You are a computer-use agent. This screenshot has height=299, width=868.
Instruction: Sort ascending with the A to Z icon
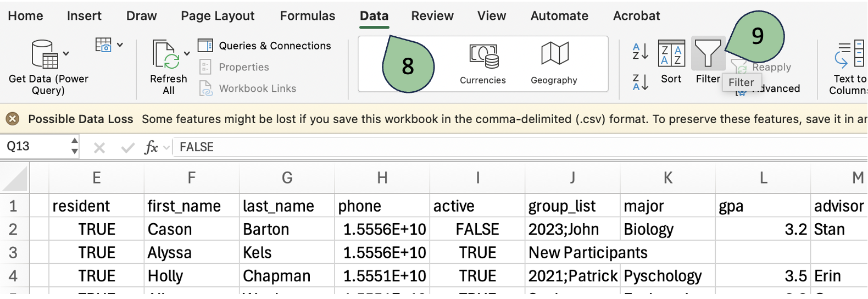pos(640,52)
